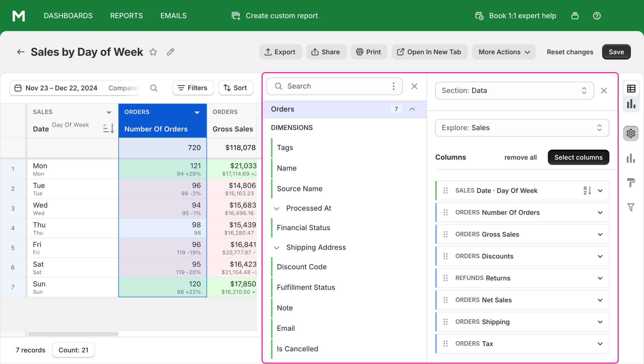Click the pencil icon to rename report
Image resolution: width=644 pixels, height=364 pixels.
click(x=171, y=52)
